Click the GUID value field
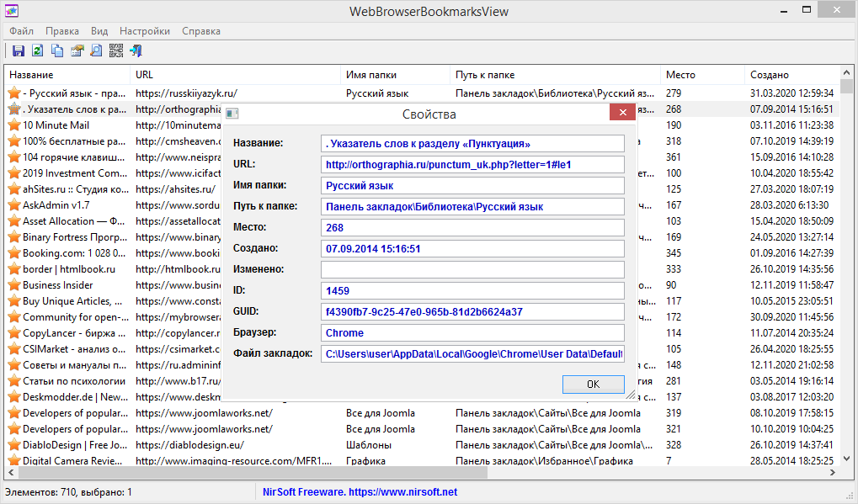This screenshot has width=858, height=504. 472,311
